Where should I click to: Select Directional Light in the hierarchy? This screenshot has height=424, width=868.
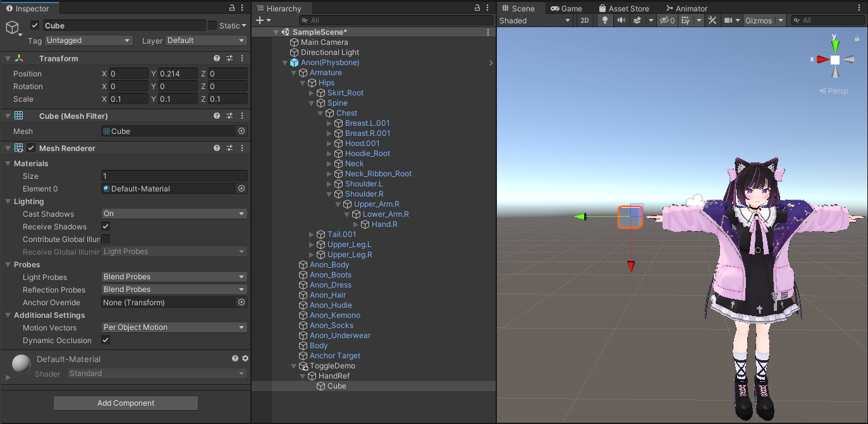[330, 52]
